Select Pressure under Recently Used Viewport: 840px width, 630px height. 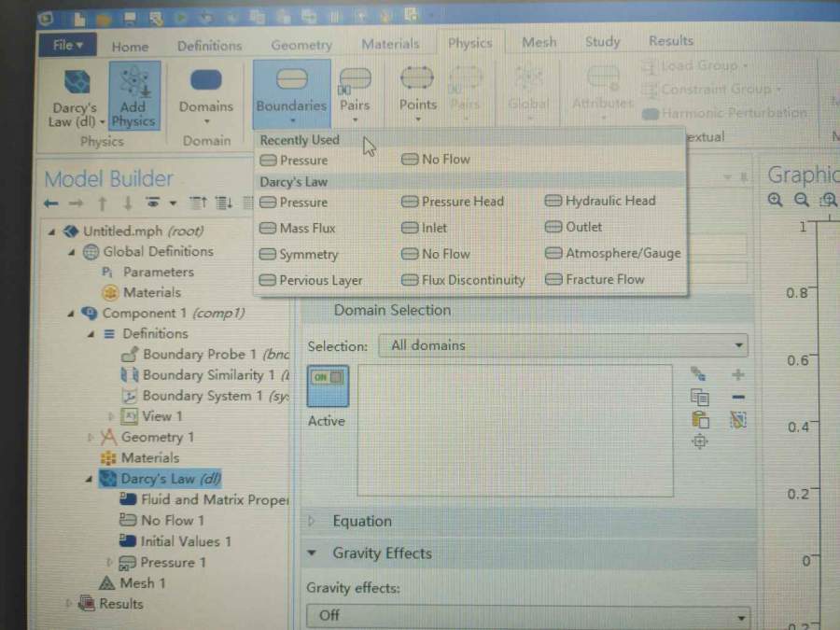point(294,161)
